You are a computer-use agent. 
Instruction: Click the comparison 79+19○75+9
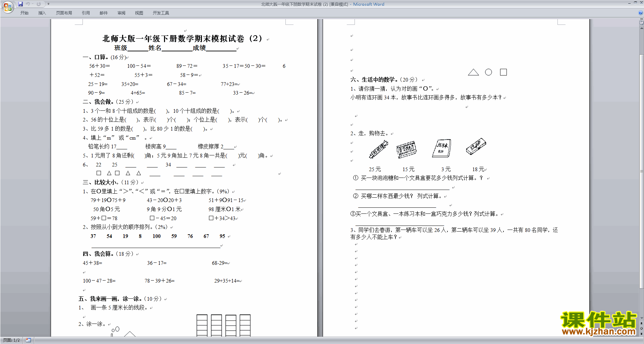coord(108,200)
